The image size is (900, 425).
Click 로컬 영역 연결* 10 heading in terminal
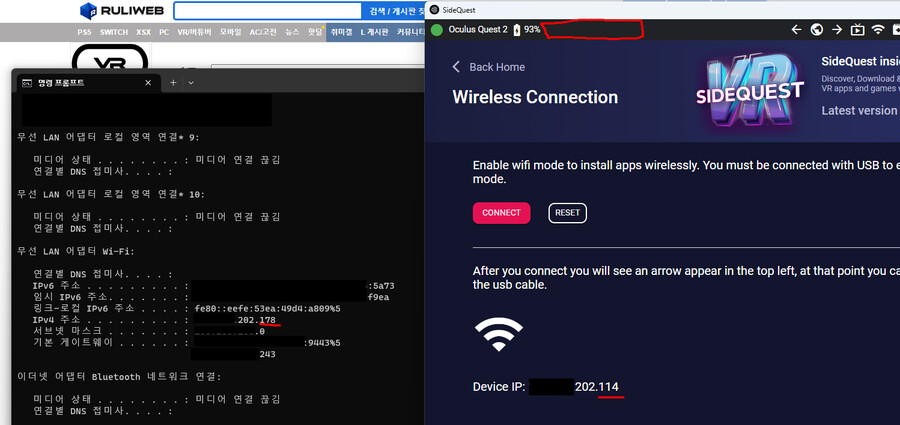coord(110,195)
